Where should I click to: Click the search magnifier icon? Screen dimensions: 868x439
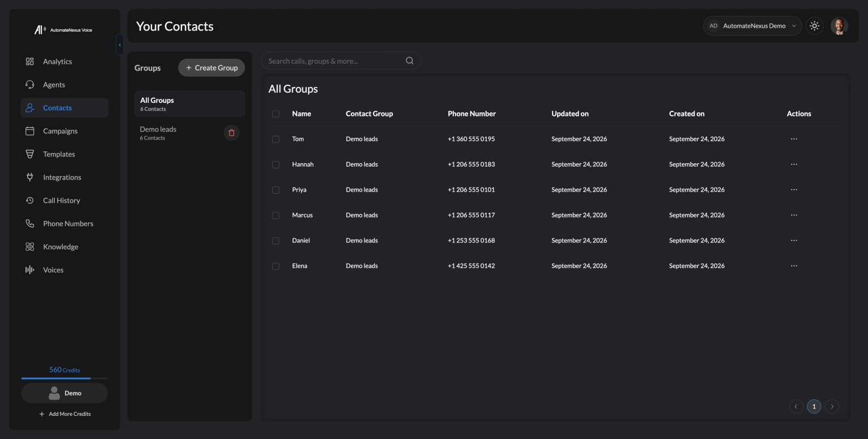tap(410, 61)
